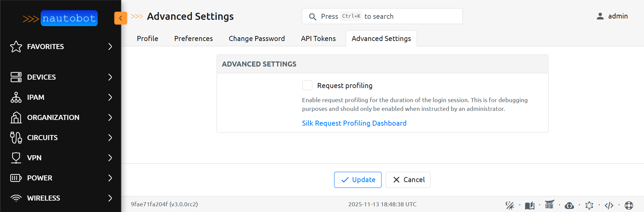This screenshot has width=644, height=212.
Task: Collapse sidebar with orange arrow button
Action: [x=121, y=18]
